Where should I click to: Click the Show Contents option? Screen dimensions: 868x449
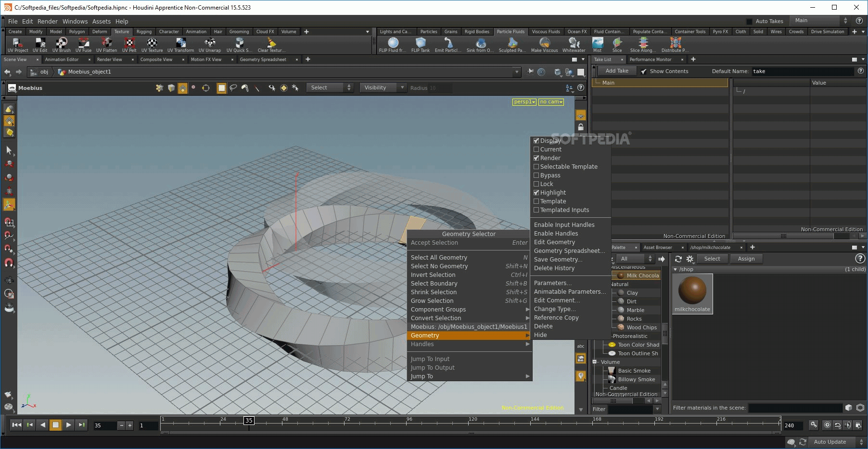pyautogui.click(x=664, y=71)
